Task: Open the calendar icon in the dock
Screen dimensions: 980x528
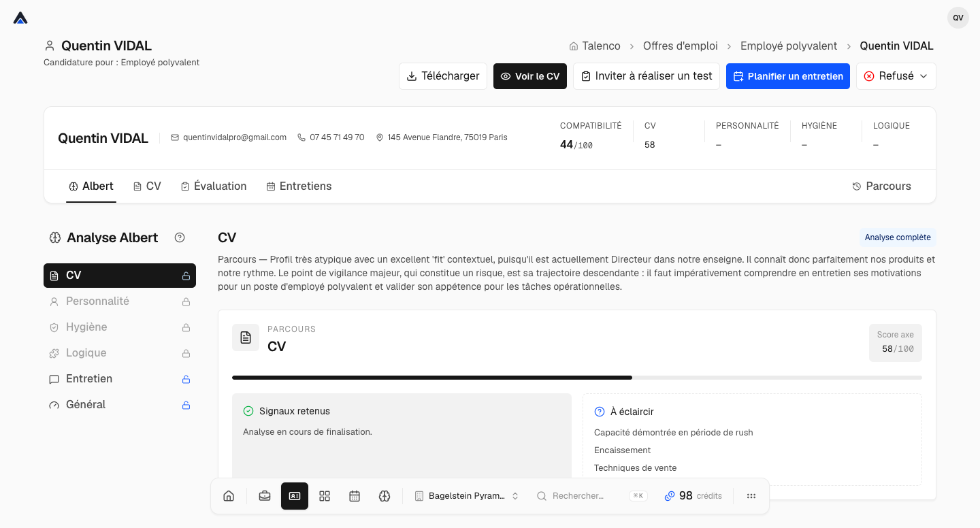Action: click(x=355, y=496)
